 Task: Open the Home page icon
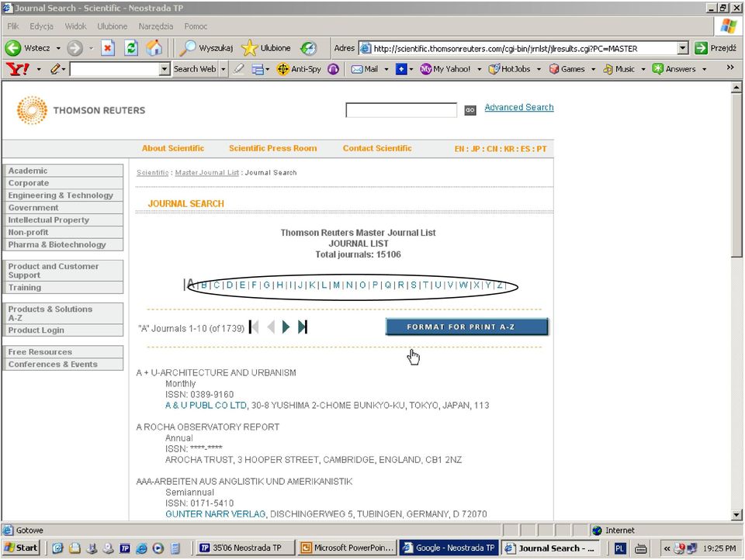pyautogui.click(x=154, y=48)
